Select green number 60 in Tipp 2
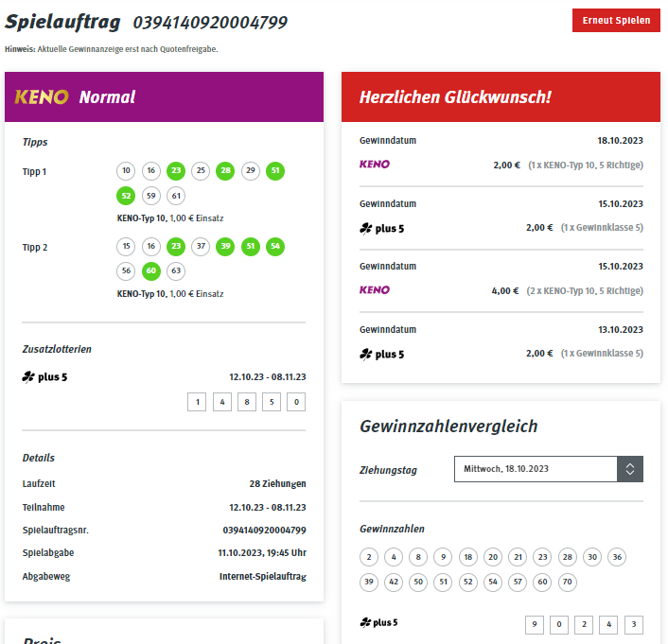The width and height of the screenshot is (668, 644). click(150, 270)
